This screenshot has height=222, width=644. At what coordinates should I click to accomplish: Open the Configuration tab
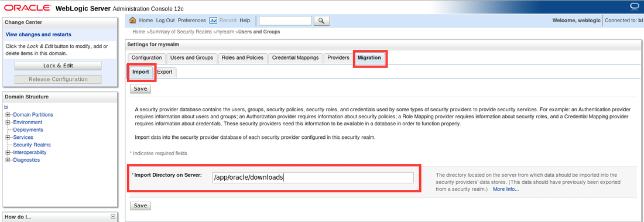147,58
